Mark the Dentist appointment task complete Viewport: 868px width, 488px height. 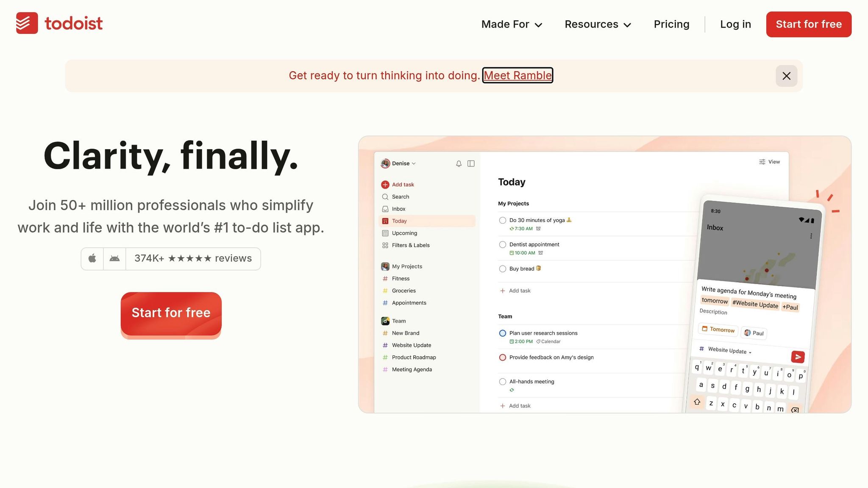502,244
